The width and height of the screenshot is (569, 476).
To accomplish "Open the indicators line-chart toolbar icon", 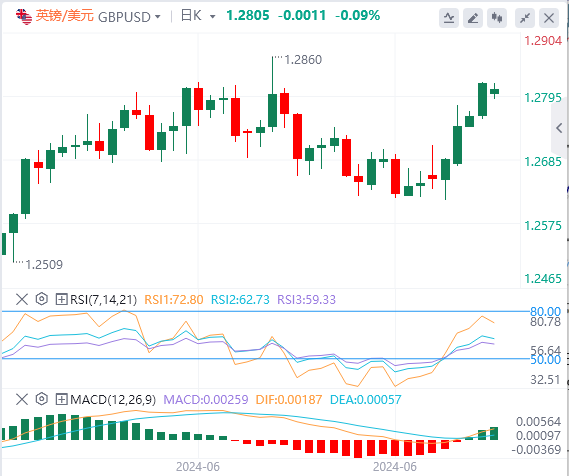I will point(449,18).
